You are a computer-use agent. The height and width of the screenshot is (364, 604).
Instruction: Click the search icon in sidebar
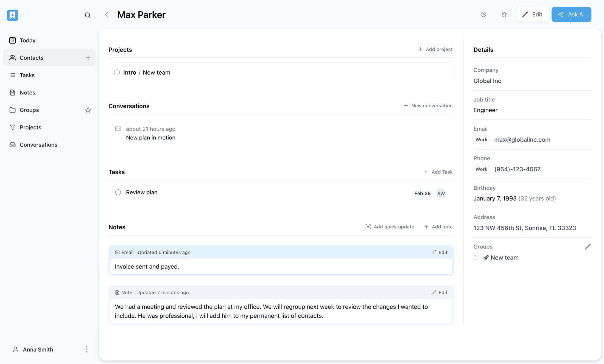point(88,14)
